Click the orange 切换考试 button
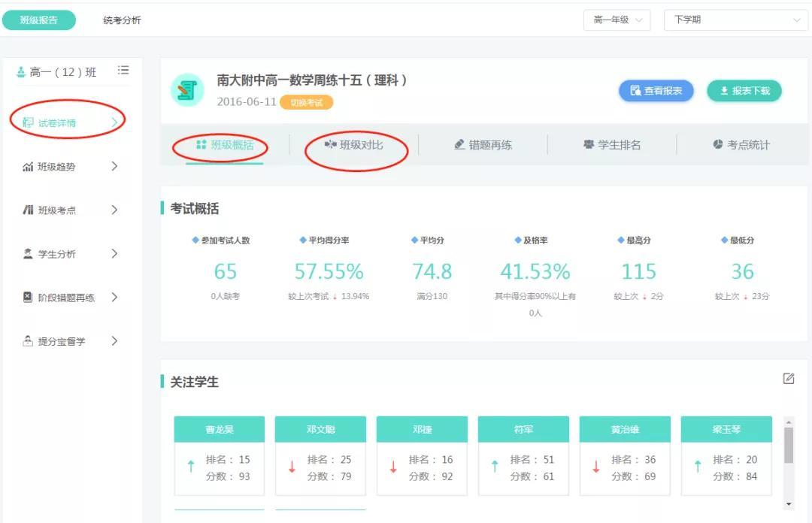This screenshot has width=812, height=523. click(306, 103)
